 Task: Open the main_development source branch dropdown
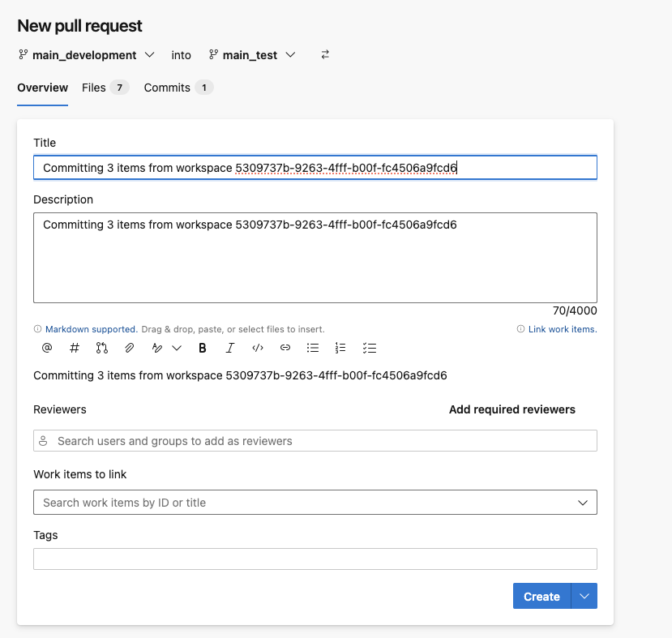point(86,55)
